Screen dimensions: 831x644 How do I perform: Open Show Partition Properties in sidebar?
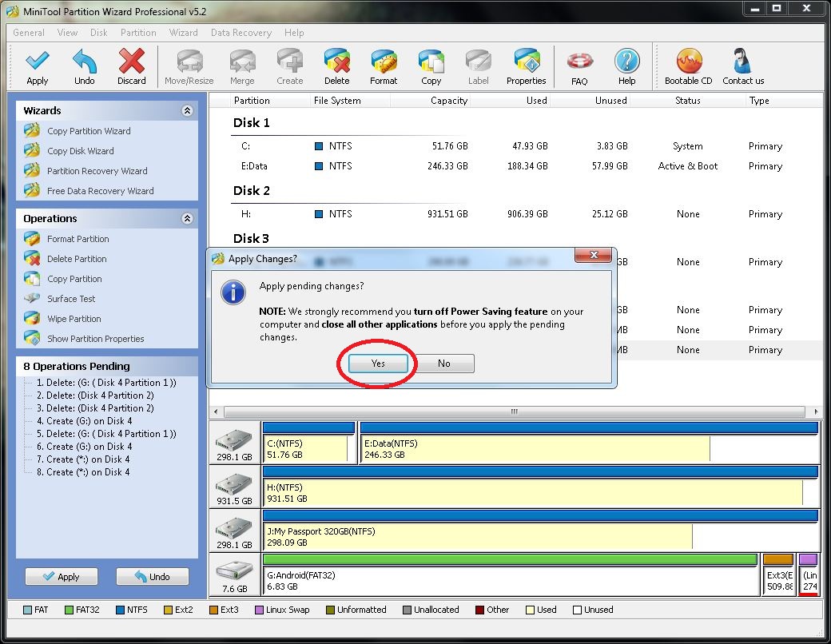coord(95,339)
